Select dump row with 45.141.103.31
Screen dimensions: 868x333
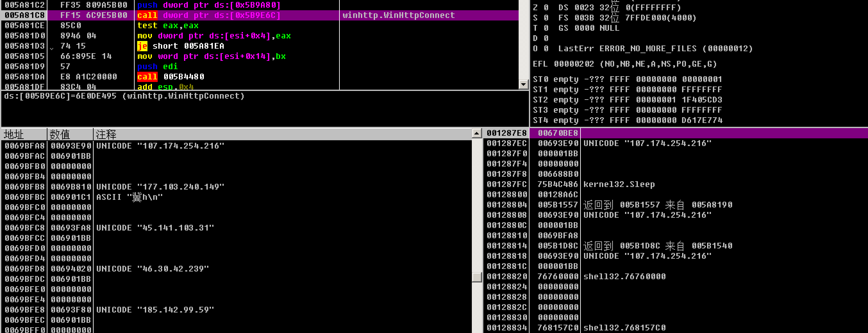(x=237, y=228)
